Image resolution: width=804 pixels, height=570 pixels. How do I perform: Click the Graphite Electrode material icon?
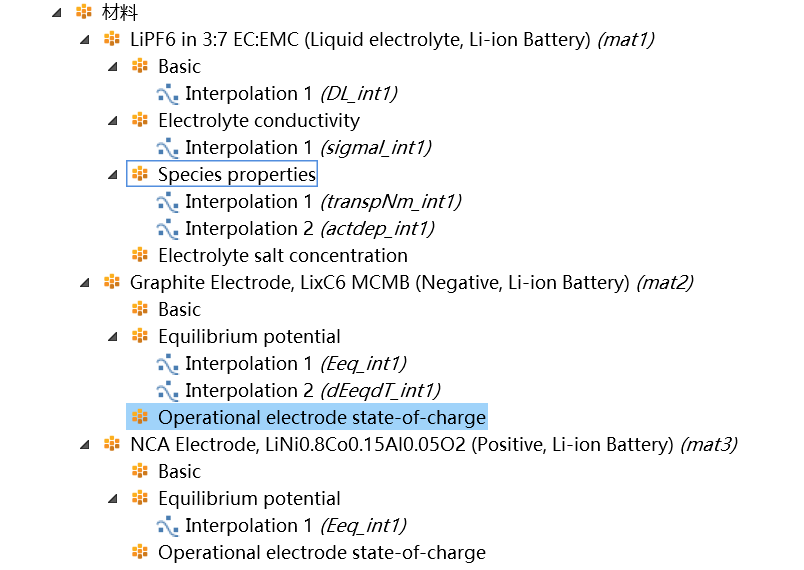pyautogui.click(x=111, y=283)
